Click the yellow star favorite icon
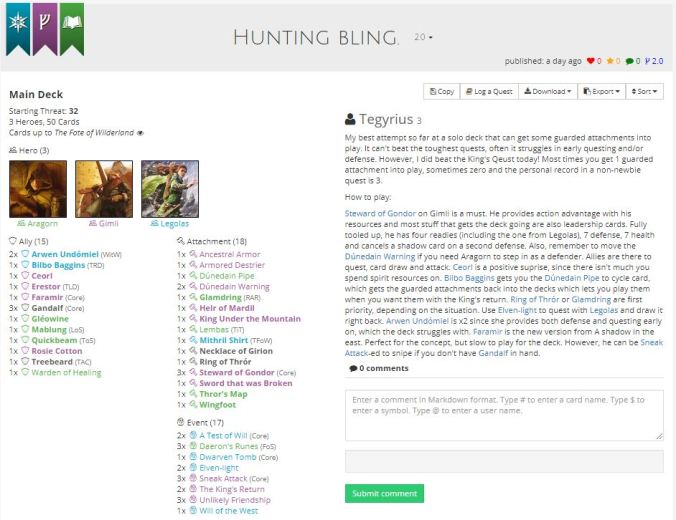676x520 pixels. (x=610, y=61)
